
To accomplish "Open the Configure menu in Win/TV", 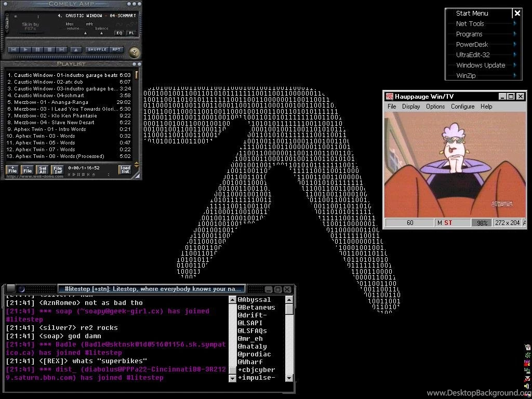I will (462, 107).
